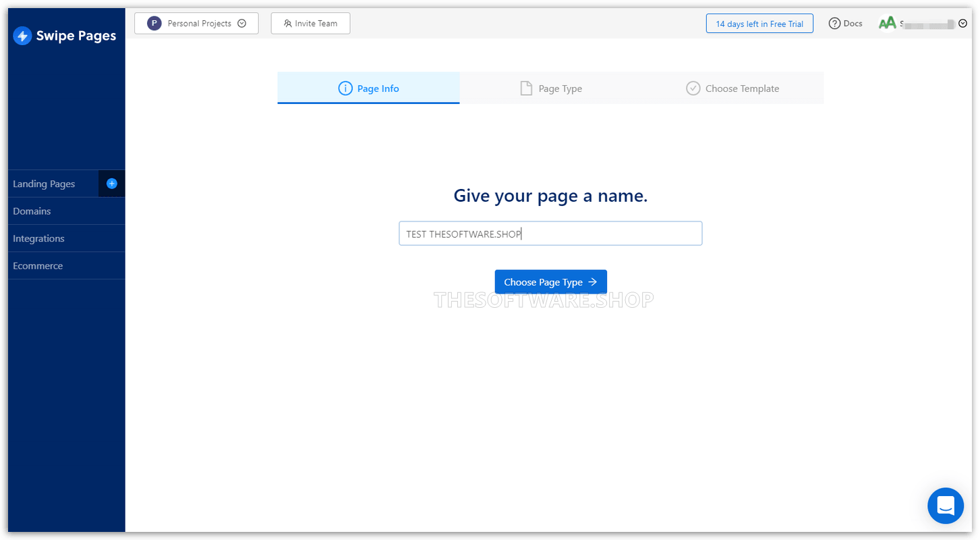This screenshot has height=540, width=980.
Task: Click the Swipe Pages brand name text
Action: [x=76, y=36]
